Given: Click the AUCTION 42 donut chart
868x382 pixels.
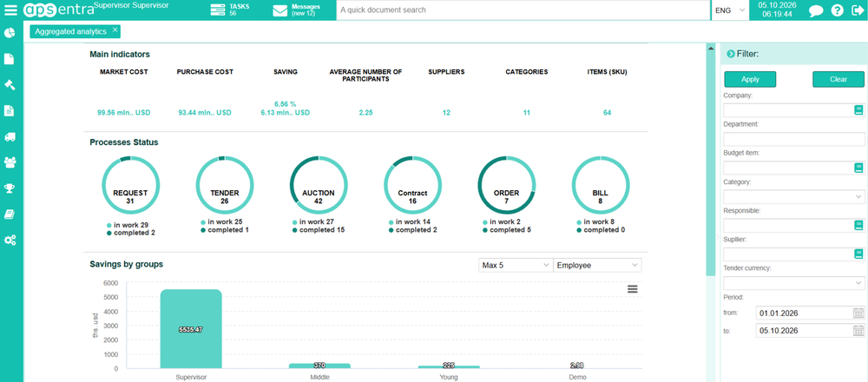Looking at the screenshot, I should click(x=319, y=185).
